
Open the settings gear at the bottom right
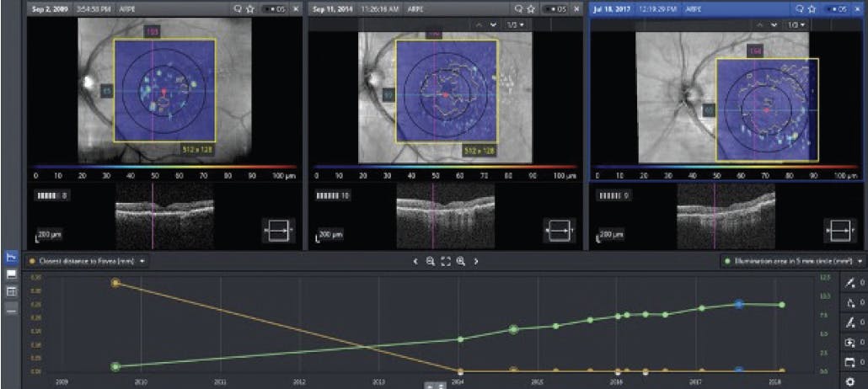click(x=850, y=381)
